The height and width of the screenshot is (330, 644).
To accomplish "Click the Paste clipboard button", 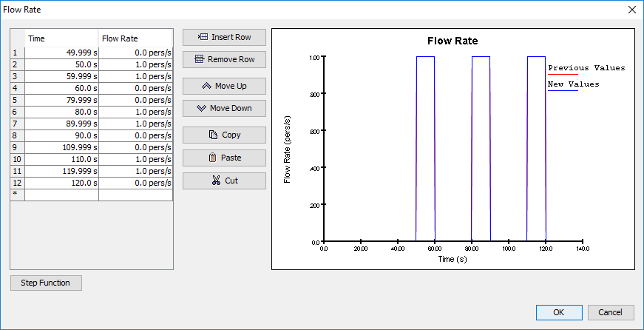I will click(224, 158).
